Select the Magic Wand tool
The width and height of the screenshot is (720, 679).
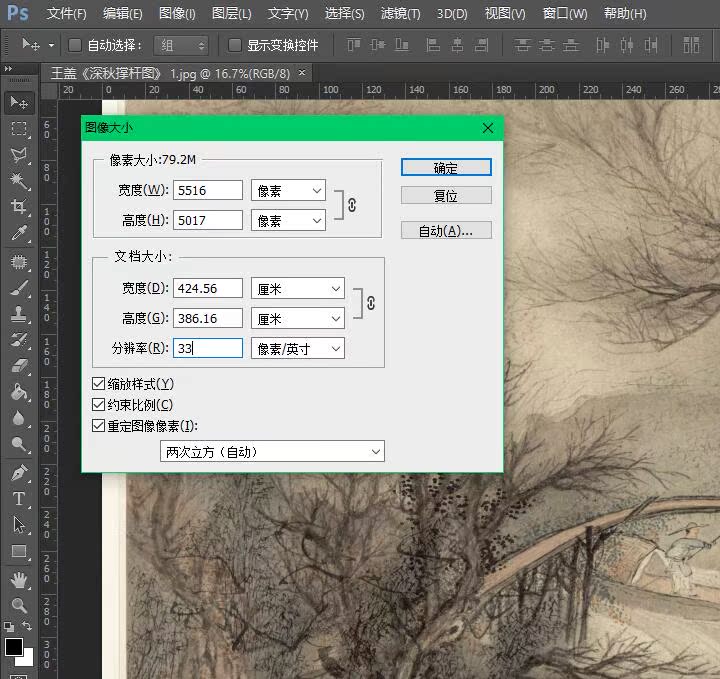tap(19, 181)
